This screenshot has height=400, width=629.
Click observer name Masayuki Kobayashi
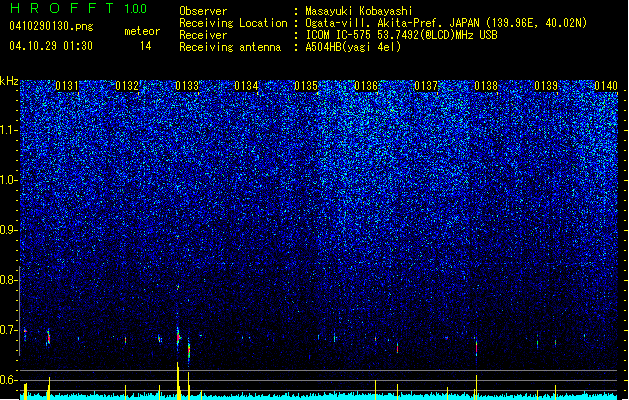point(359,11)
